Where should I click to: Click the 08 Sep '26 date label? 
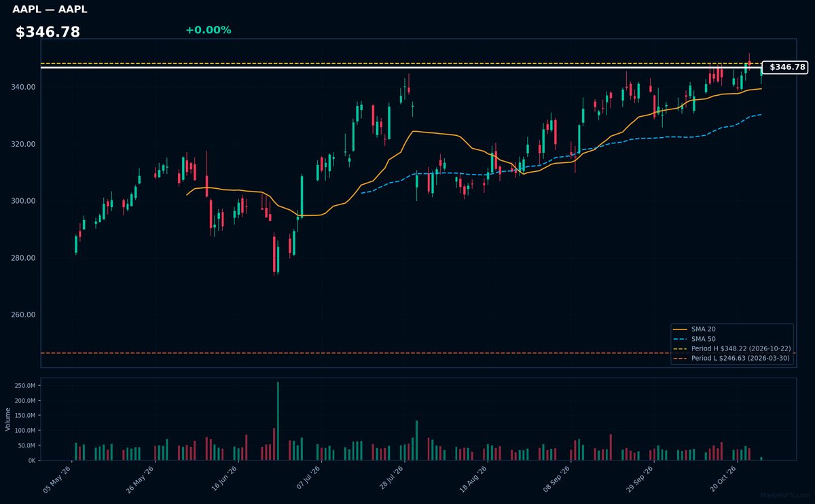[557, 478]
